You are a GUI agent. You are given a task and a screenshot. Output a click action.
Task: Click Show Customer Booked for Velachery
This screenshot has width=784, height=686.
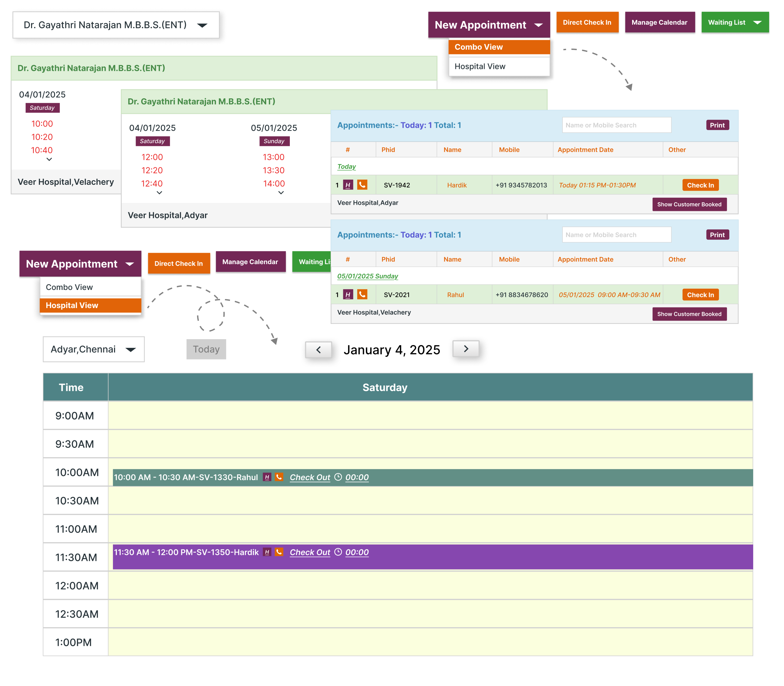point(689,314)
